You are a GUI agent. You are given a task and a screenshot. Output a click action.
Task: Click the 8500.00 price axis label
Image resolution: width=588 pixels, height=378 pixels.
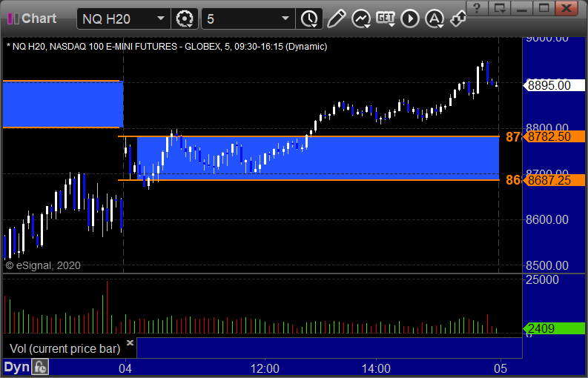point(546,265)
